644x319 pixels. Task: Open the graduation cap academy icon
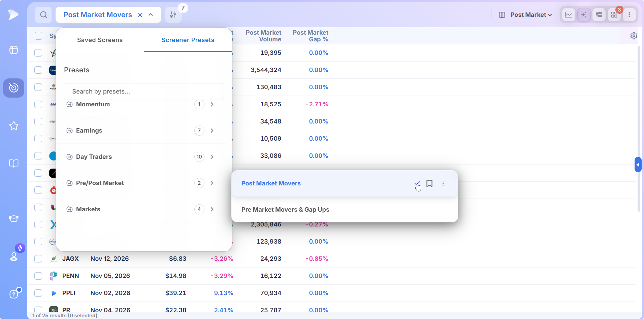tap(13, 219)
